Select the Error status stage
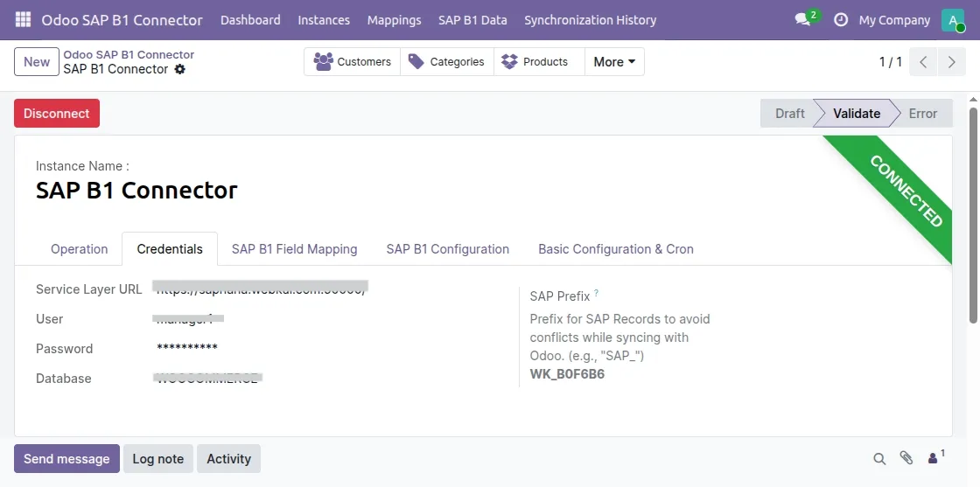The image size is (980, 487). click(923, 114)
